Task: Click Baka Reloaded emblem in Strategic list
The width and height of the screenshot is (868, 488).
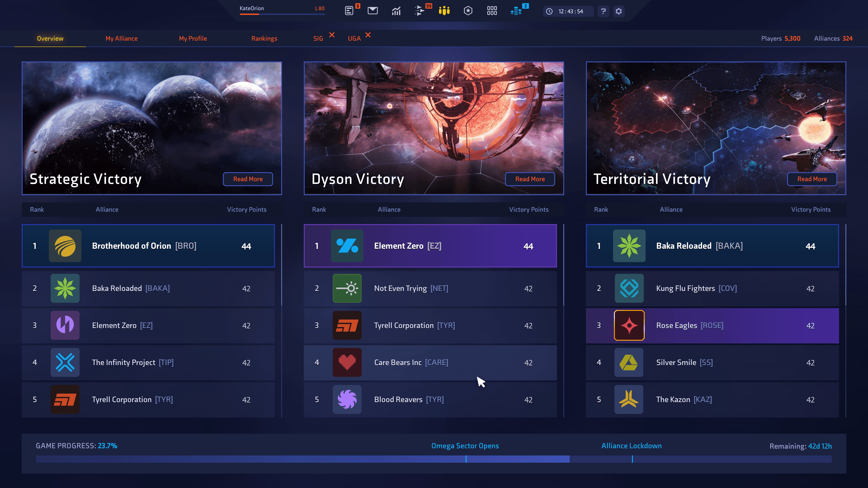Action: [65, 288]
